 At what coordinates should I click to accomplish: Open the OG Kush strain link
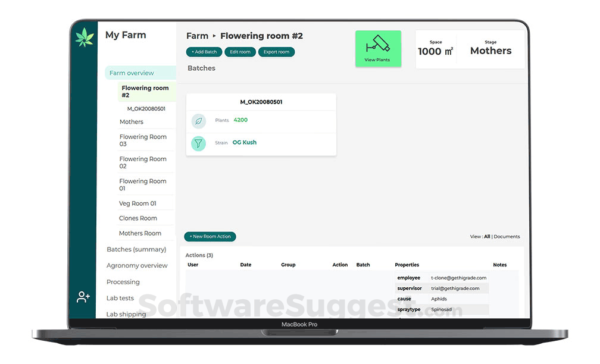(x=244, y=142)
